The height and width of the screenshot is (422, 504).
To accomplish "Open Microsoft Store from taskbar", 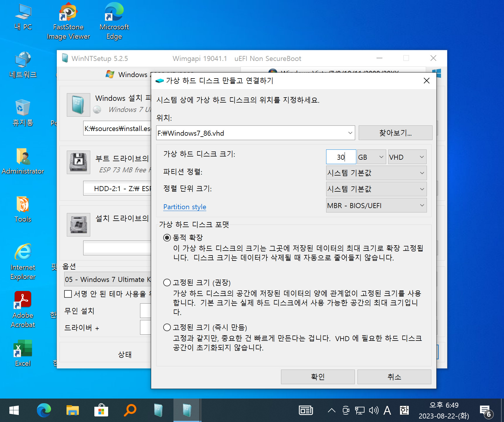I will click(x=101, y=410).
